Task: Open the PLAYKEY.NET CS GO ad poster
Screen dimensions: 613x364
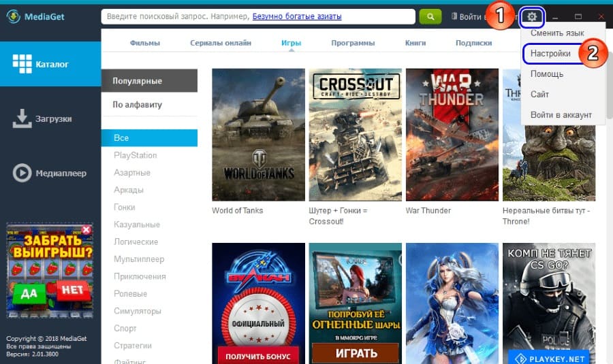Action: (549, 303)
